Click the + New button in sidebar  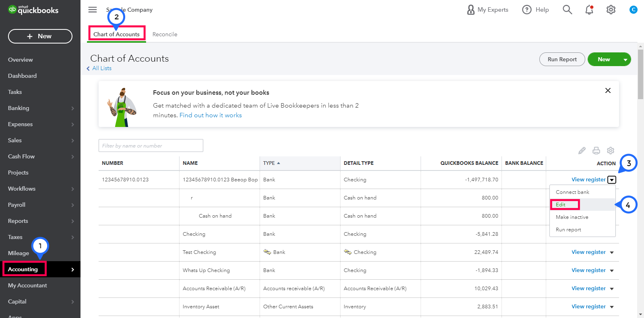(40, 36)
